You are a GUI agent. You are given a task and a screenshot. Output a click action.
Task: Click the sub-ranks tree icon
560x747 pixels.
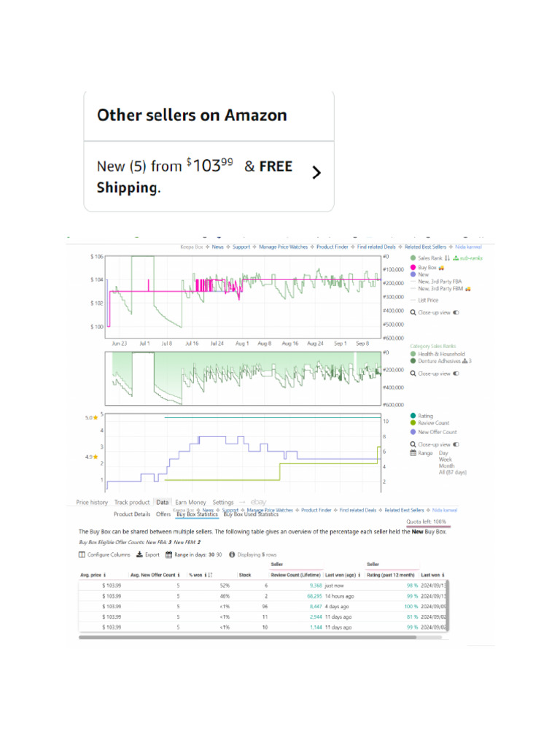455,258
